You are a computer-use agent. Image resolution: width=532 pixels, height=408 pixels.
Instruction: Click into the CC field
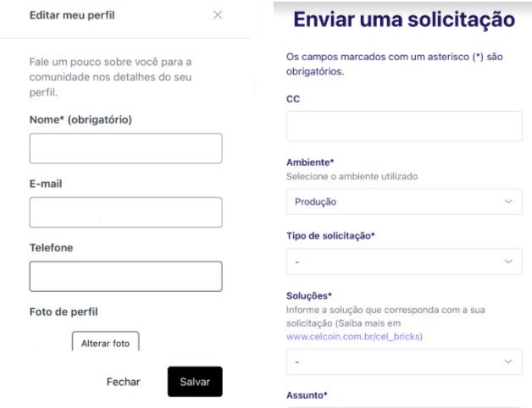[x=404, y=126]
